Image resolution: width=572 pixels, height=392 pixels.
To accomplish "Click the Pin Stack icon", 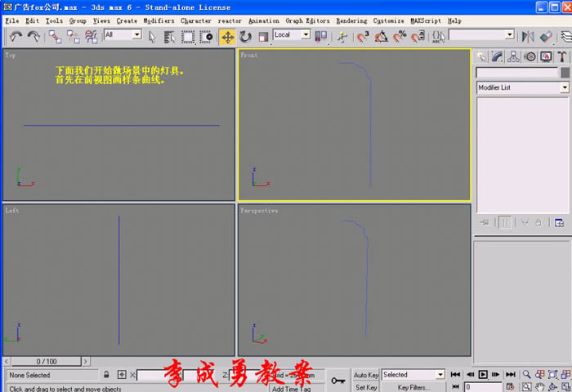I will click(485, 222).
